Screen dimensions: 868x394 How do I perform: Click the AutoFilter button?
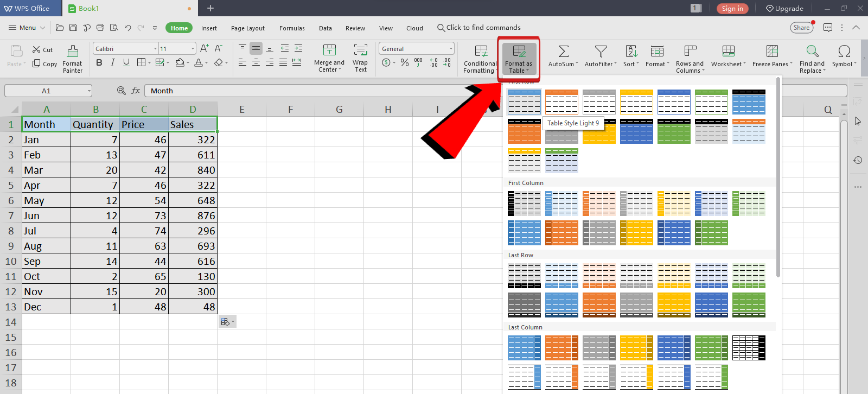(x=601, y=56)
